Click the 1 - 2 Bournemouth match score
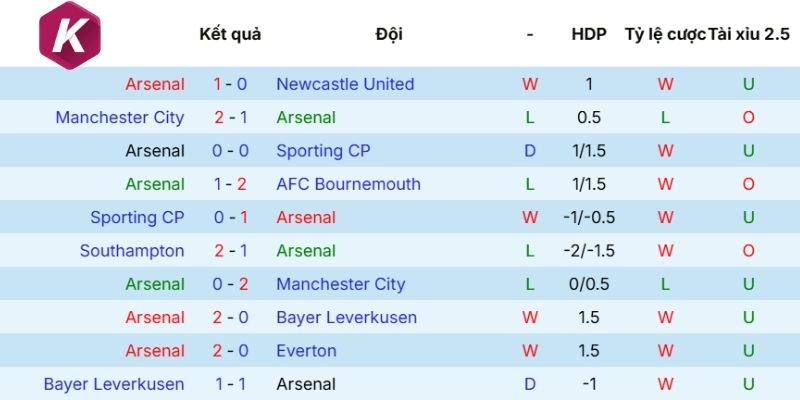 [x=231, y=184]
